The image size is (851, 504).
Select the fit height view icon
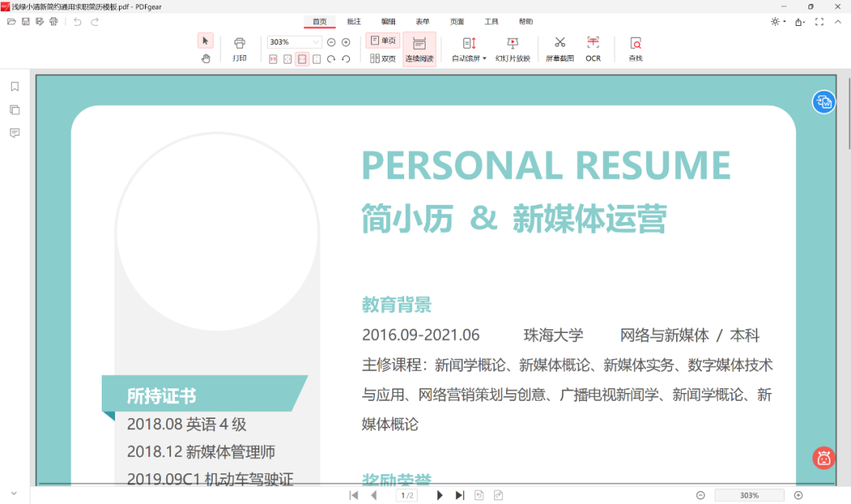317,58
